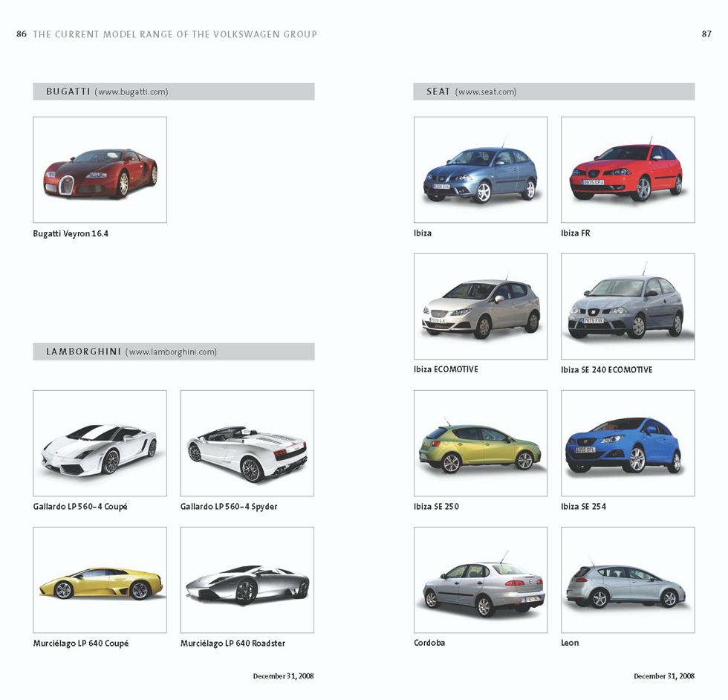Follow the www.bugatti.com link
The height and width of the screenshot is (700, 728).
(131, 92)
